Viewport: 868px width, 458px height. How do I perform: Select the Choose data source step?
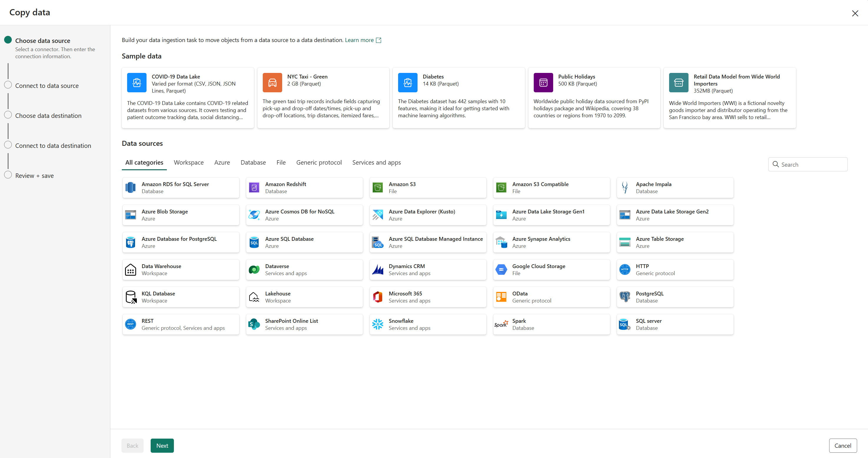pyautogui.click(x=43, y=41)
